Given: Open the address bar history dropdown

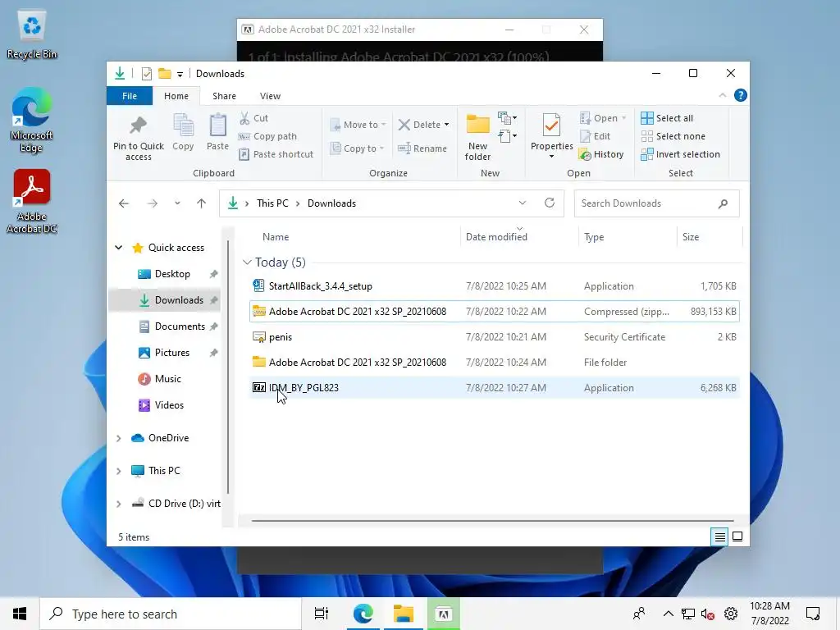Looking at the screenshot, I should (523, 203).
